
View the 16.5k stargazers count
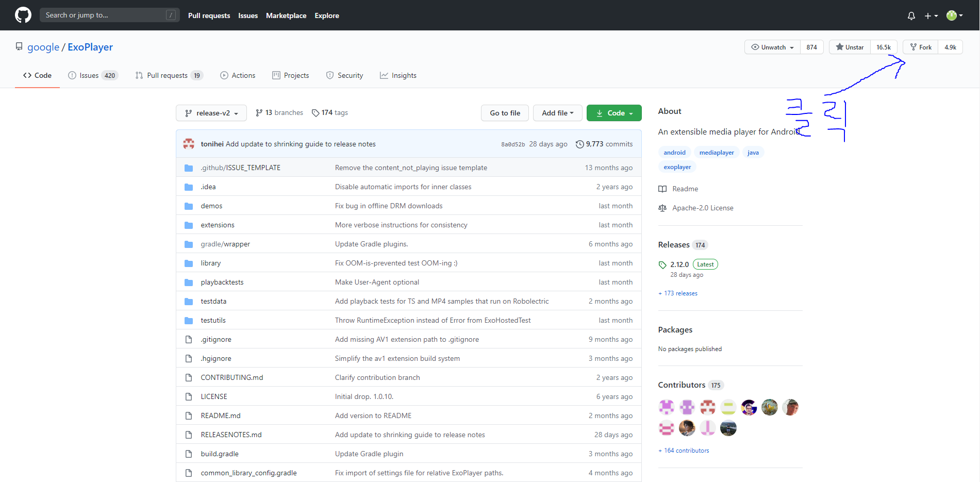884,47
